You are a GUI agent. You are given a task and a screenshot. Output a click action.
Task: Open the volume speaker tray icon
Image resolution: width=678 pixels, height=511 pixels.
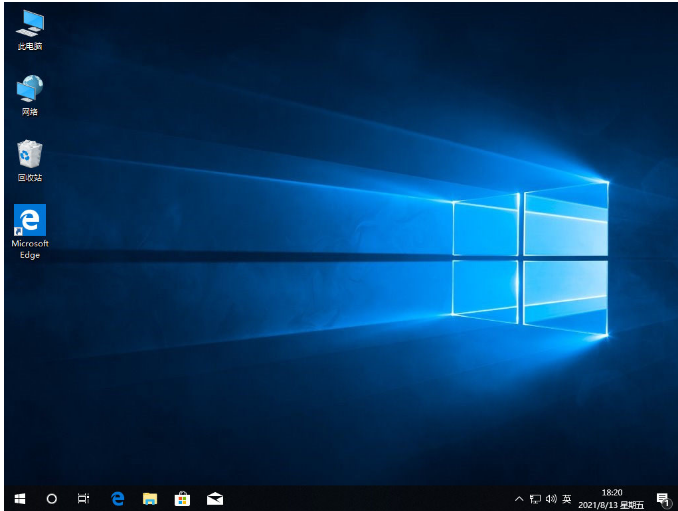point(550,498)
